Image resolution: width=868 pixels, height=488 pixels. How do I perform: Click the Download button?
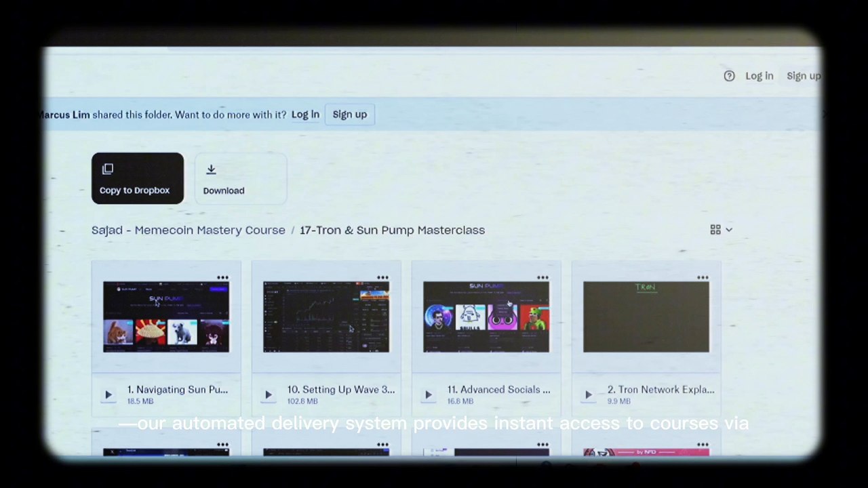pyautogui.click(x=241, y=178)
